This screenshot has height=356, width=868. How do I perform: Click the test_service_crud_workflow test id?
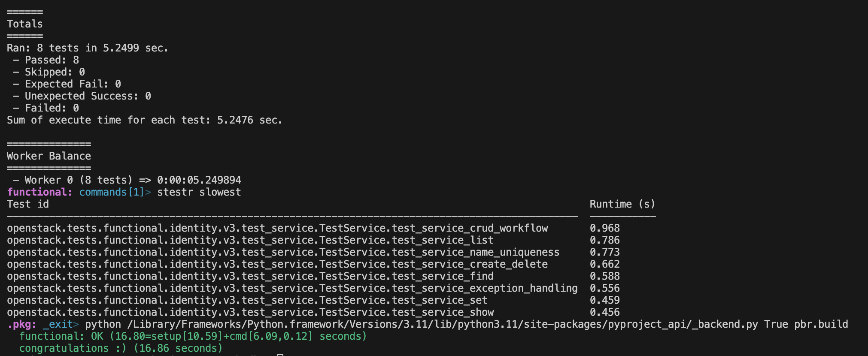pos(277,228)
